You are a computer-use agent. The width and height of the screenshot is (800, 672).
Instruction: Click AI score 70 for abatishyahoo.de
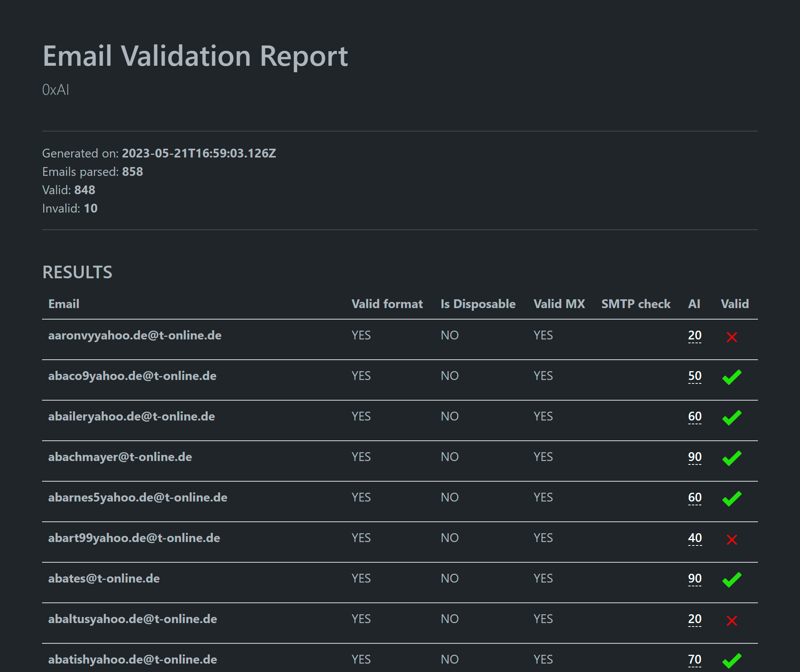[x=694, y=659]
